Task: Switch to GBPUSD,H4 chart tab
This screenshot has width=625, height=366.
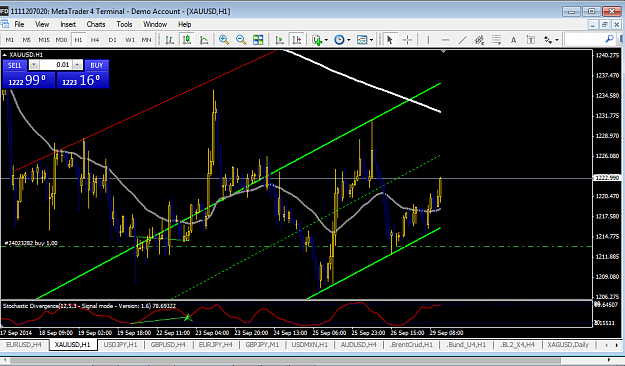Action: point(168,344)
